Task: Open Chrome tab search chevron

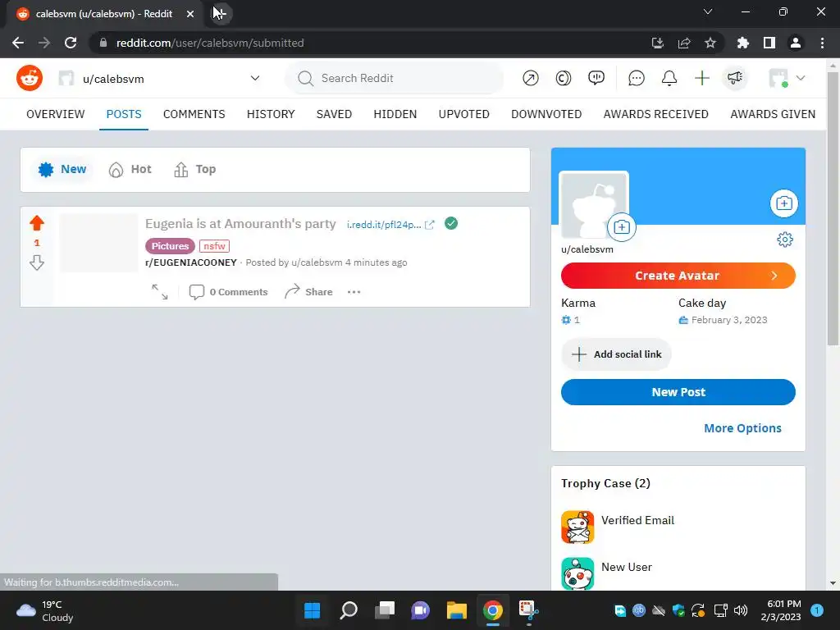Action: click(x=708, y=11)
